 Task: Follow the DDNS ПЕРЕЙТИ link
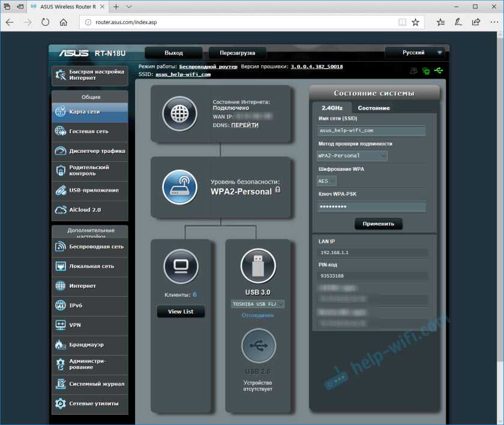point(245,125)
